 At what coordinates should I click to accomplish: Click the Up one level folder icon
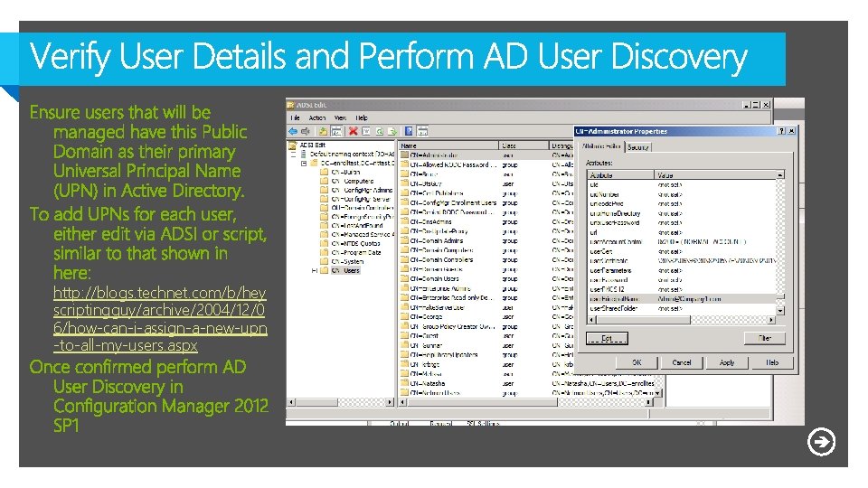(x=323, y=131)
